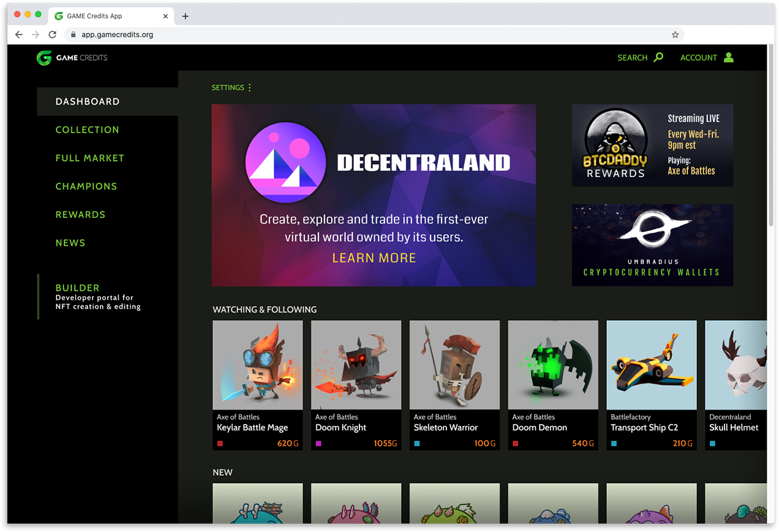Click the GAME Credits logo icon
This screenshot has height=532, width=779.
pos(43,58)
